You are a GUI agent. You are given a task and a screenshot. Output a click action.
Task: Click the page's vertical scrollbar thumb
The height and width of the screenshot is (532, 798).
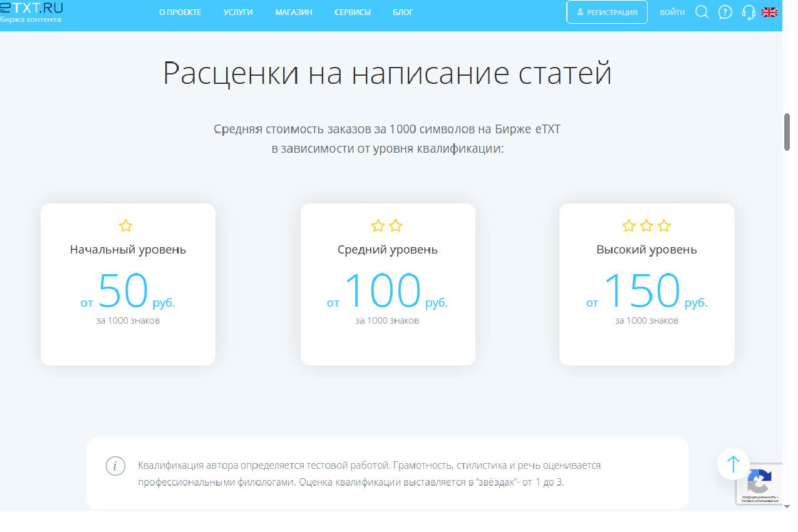787,131
